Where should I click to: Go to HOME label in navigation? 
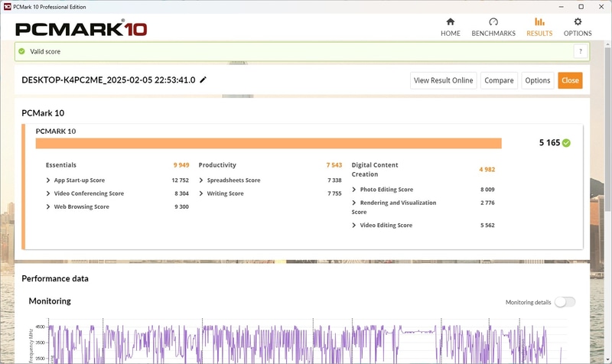(x=451, y=34)
